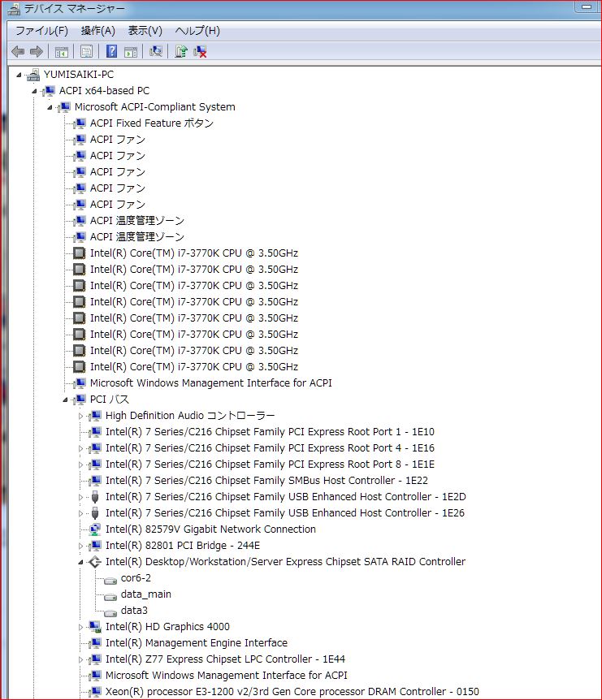The width and height of the screenshot is (602, 700).
Task: Expand Z77 Express Chipset LPC Controller node
Action: coord(80,660)
